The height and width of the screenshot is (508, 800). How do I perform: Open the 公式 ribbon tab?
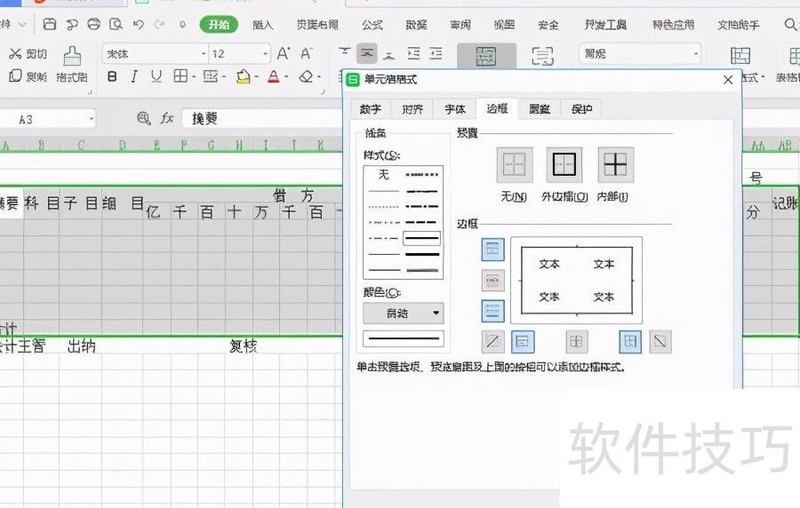coord(372,24)
